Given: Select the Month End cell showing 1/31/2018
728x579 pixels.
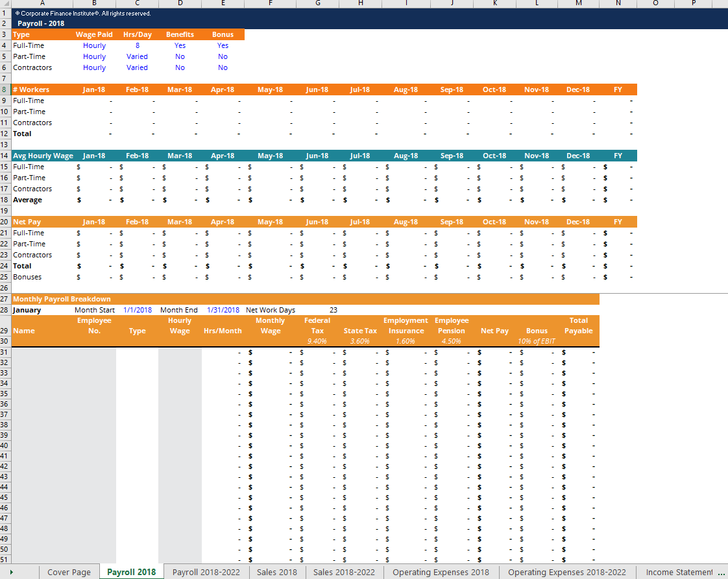Looking at the screenshot, I should (x=223, y=309).
